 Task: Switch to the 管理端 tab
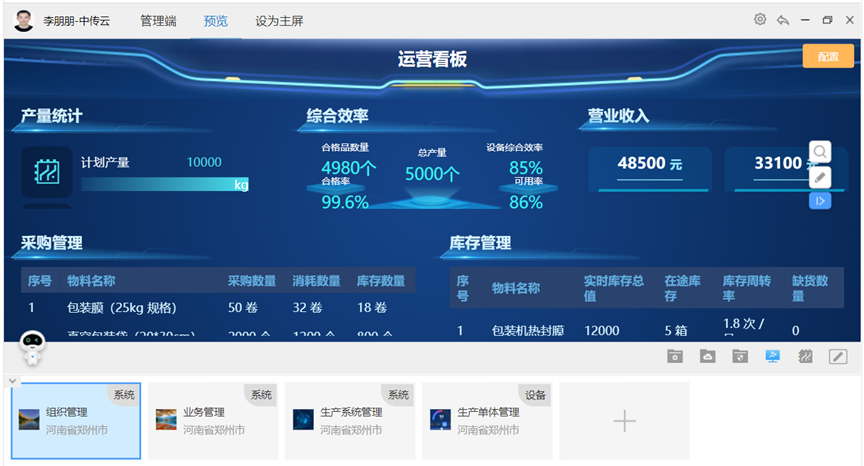tap(158, 21)
